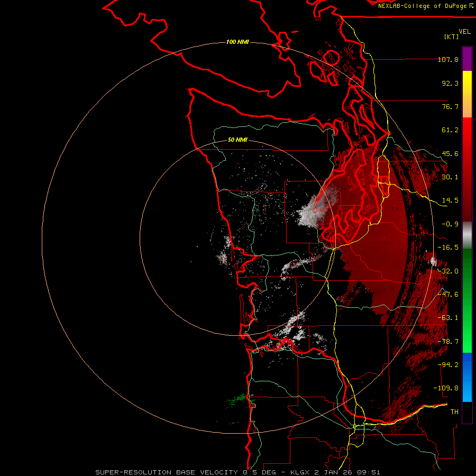Viewport: 476px width, 476px height.
Task: Click the 'KLGX' radar site identifier
Action: 300,472
